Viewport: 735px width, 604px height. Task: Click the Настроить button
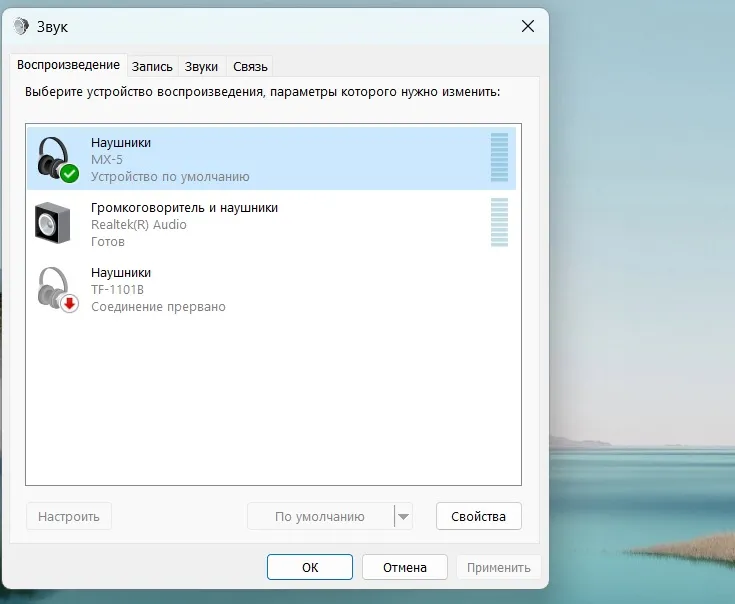[x=69, y=516]
